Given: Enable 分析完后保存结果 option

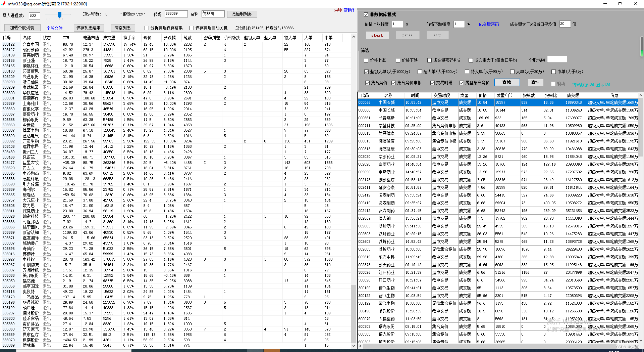Looking at the screenshot, I should click(147, 28).
